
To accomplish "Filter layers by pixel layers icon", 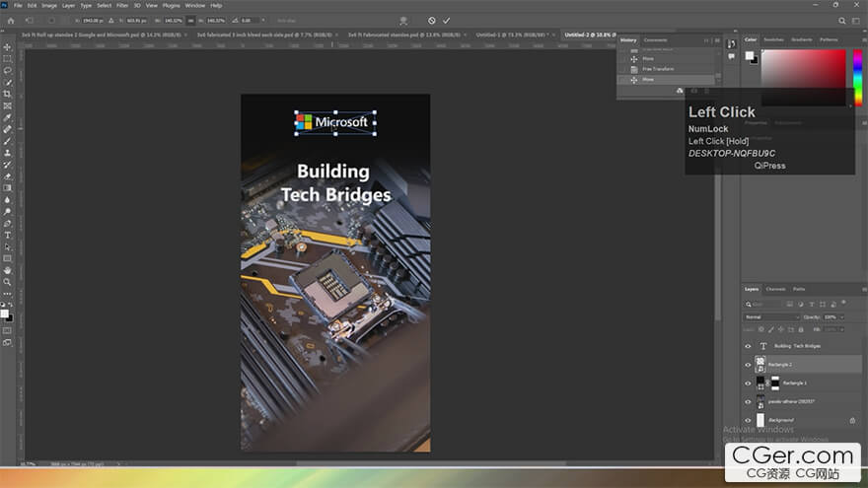I will click(789, 305).
